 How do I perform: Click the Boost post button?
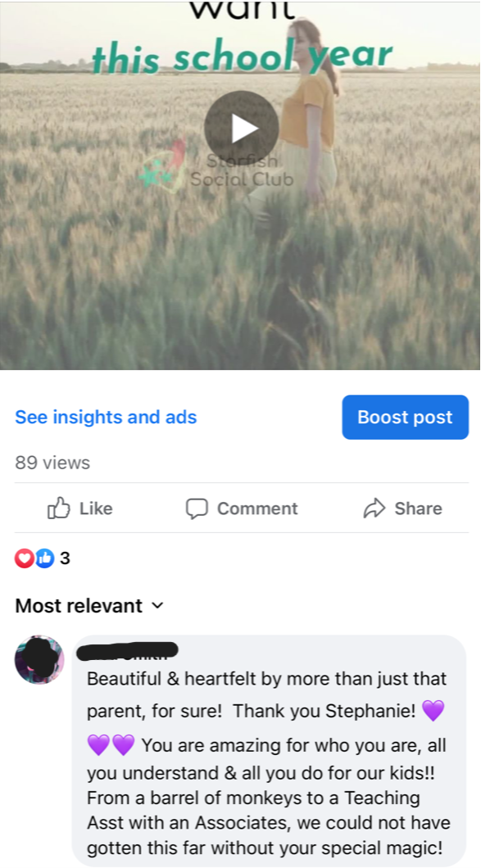click(x=405, y=417)
